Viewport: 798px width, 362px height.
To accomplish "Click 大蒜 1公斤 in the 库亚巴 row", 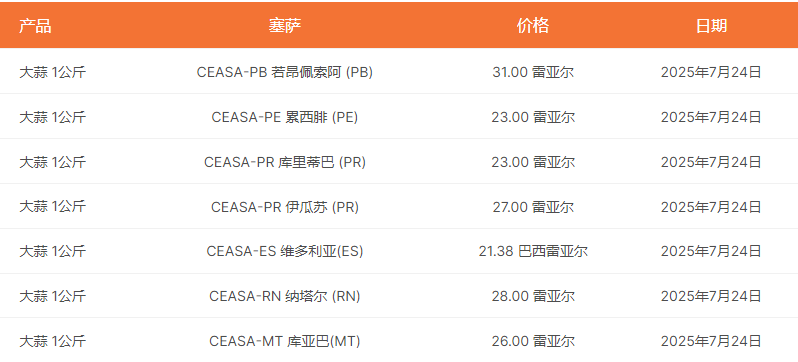I will click(52, 341).
